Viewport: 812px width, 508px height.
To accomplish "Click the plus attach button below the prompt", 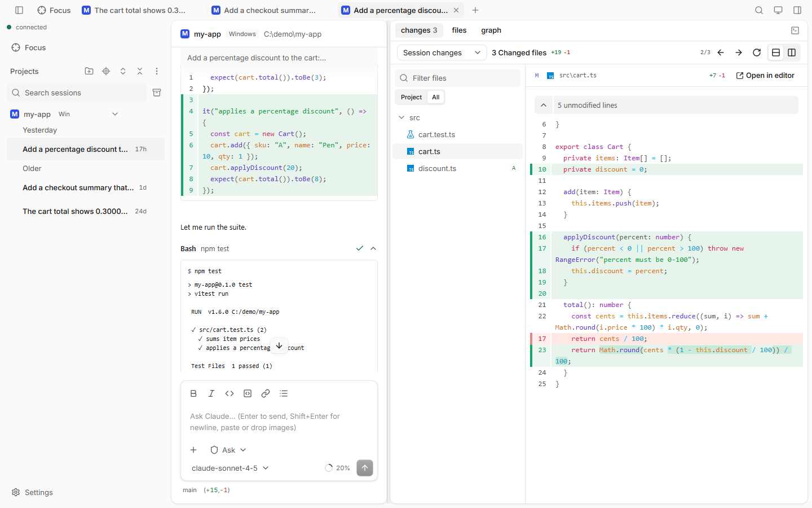I will pyautogui.click(x=193, y=450).
